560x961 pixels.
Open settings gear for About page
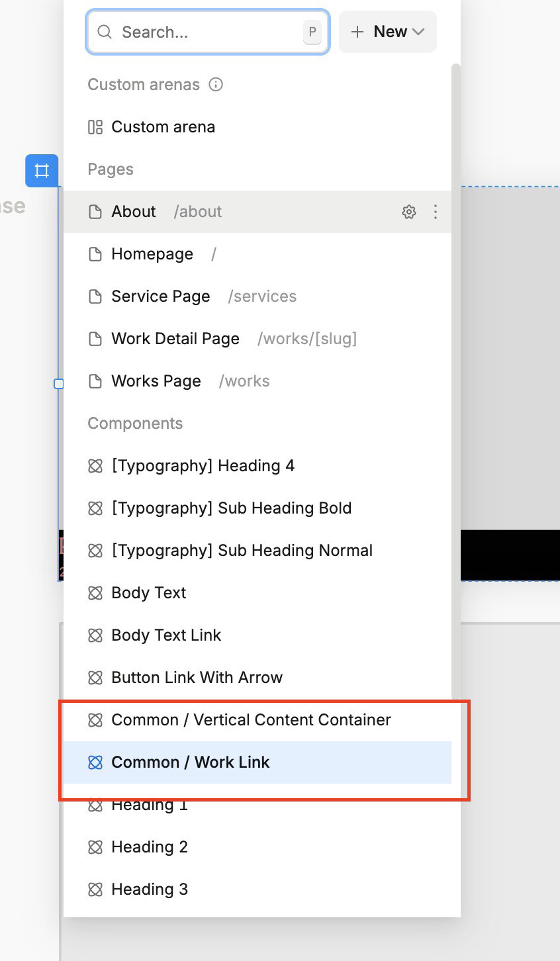tap(409, 212)
